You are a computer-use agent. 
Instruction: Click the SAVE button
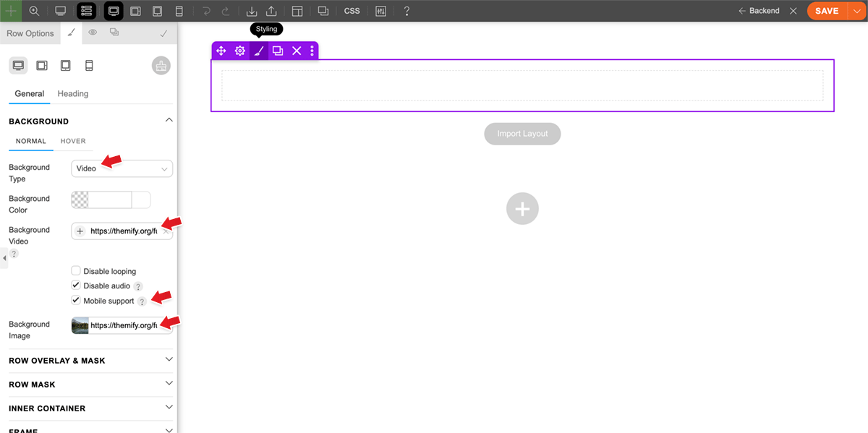(827, 11)
